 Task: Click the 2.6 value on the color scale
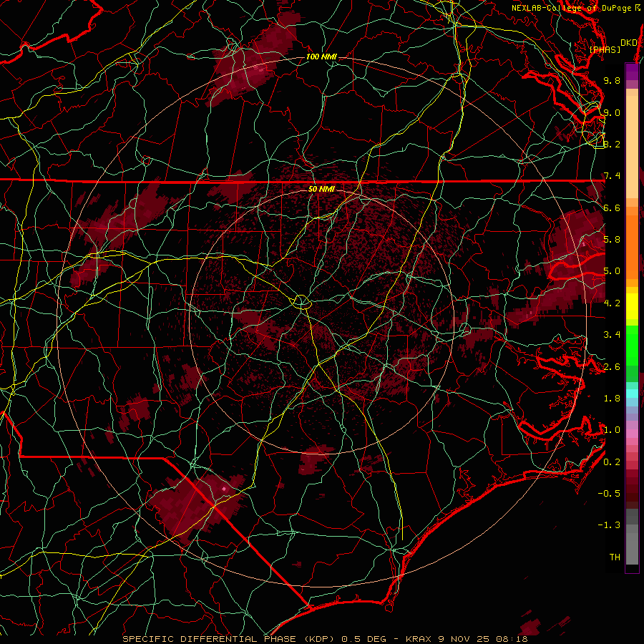tap(612, 367)
